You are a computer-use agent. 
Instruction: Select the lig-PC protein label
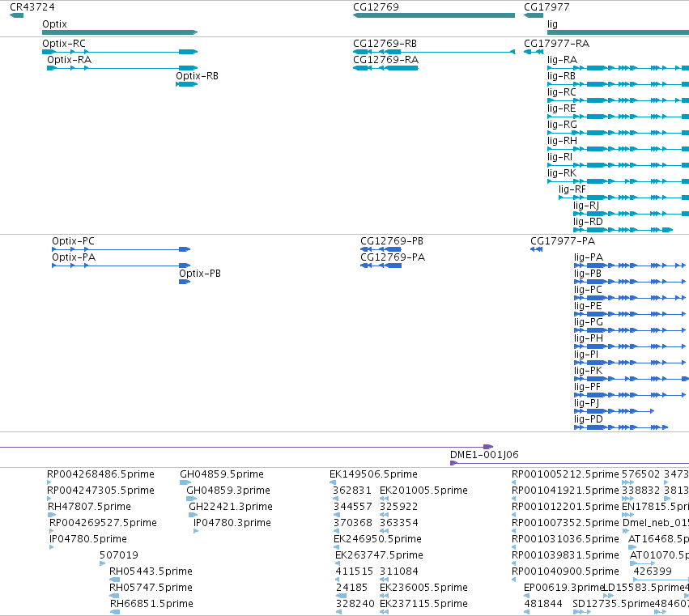coord(588,290)
